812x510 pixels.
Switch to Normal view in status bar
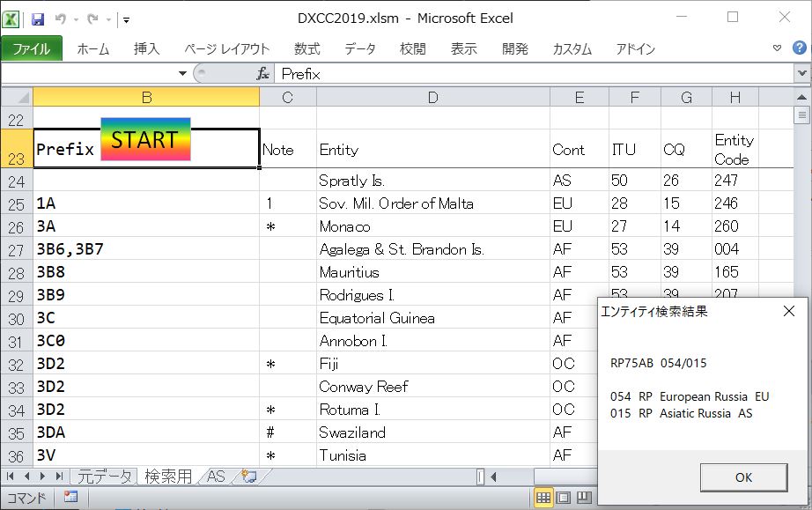click(543, 498)
